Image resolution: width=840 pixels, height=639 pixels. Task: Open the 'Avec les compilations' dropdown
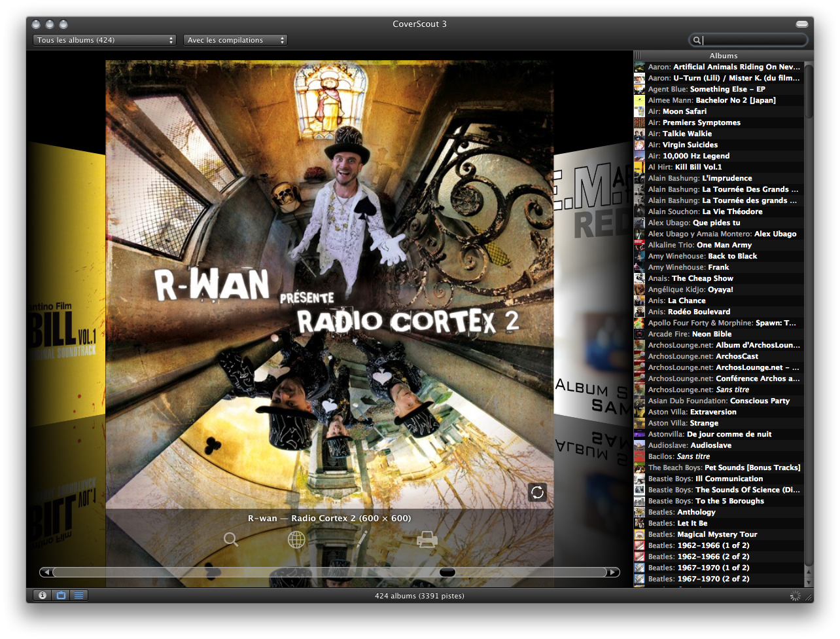[236, 40]
